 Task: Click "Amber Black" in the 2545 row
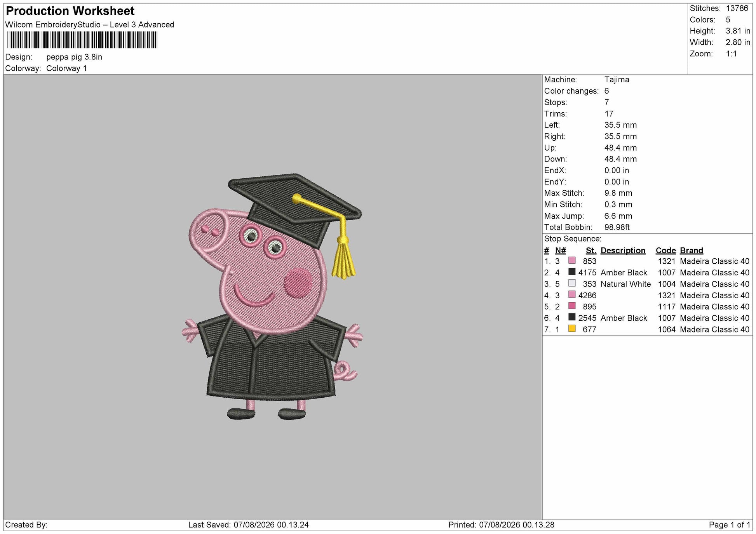click(624, 318)
